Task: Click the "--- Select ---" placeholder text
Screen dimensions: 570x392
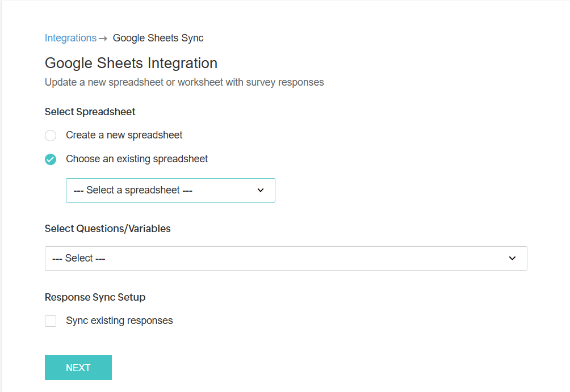Action: pos(79,258)
